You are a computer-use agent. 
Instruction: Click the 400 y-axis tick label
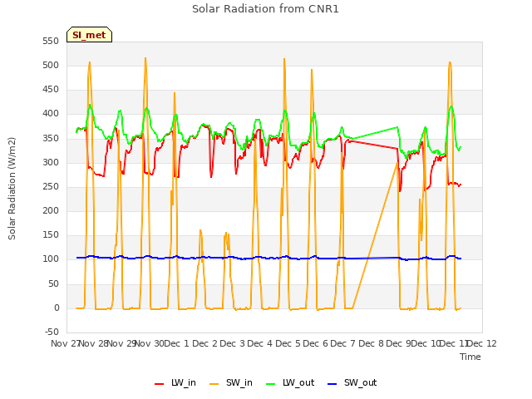tap(51, 114)
